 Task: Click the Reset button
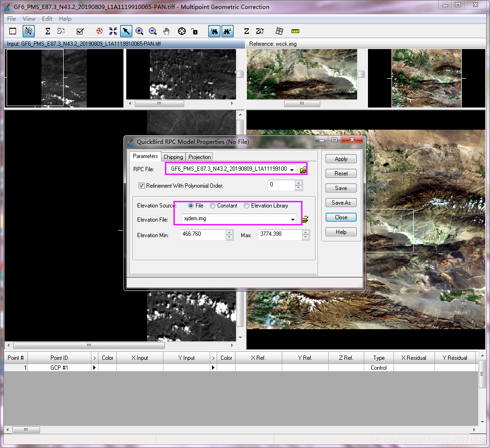pyautogui.click(x=341, y=174)
